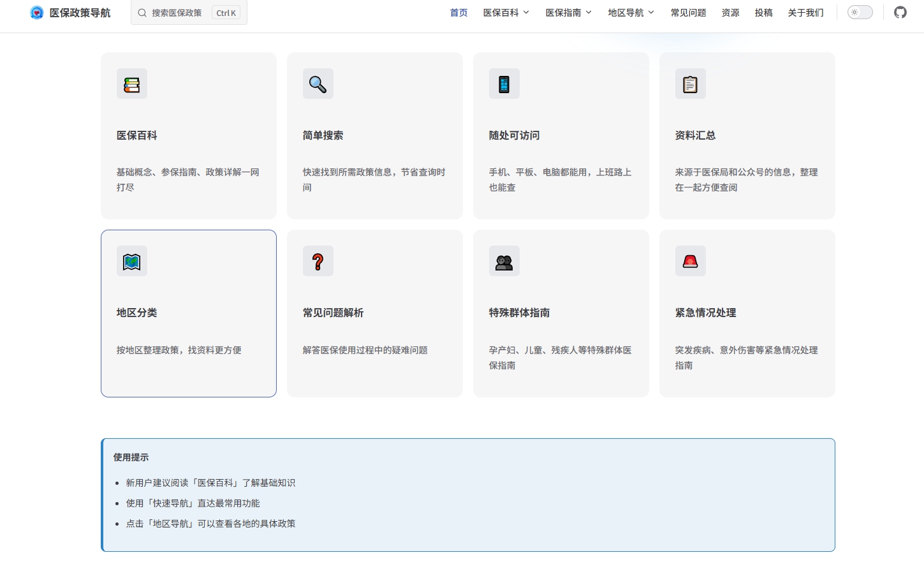Click the 资料汇总 clipboard icon
The image size is (924, 562).
coord(691,84)
